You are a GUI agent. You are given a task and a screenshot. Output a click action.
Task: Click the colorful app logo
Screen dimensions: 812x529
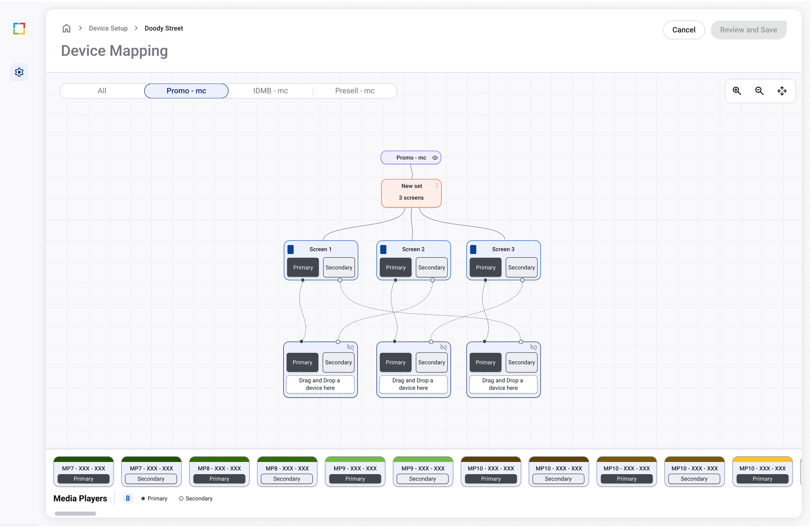pos(19,29)
